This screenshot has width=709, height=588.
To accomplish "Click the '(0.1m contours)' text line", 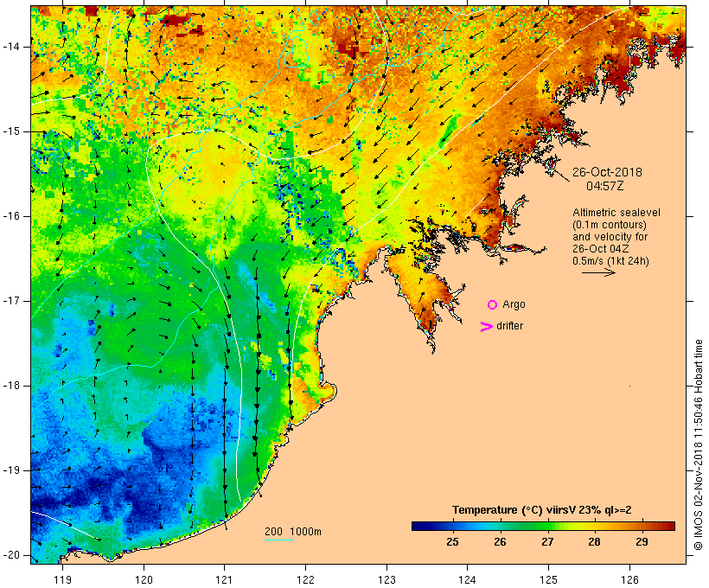I will [610, 225].
